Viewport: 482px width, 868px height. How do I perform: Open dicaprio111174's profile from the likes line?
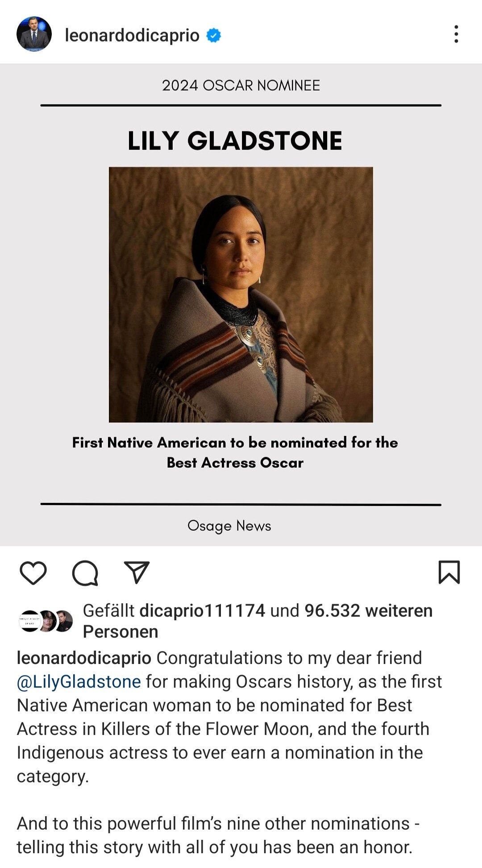202,611
